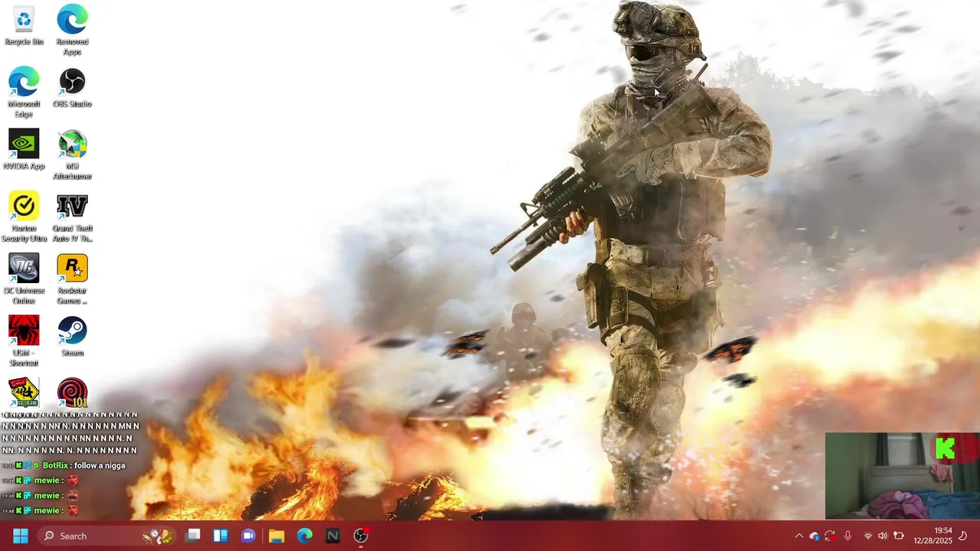Open the Rockstar Games launcher shortcut
This screenshot has height=551, width=980.
tap(72, 279)
